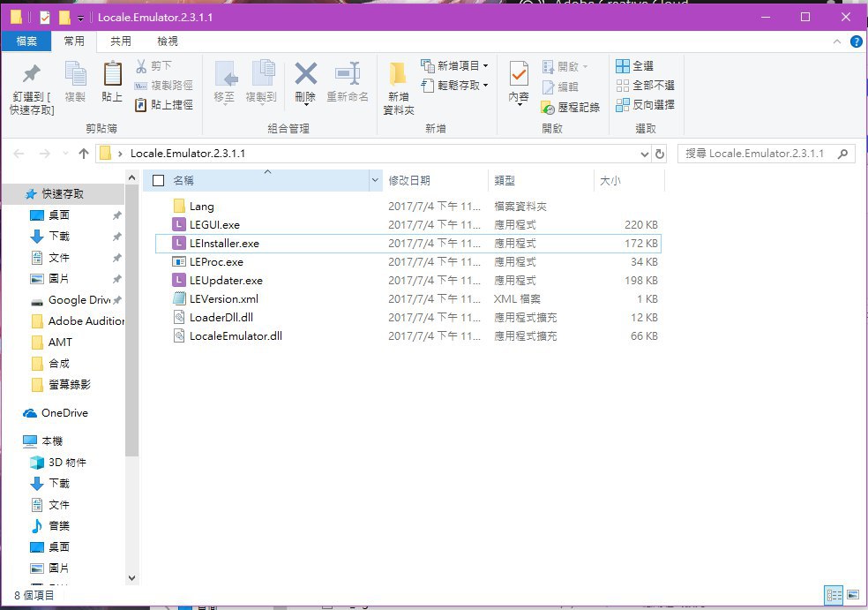Switch to large icons view in status bar

[852, 595]
